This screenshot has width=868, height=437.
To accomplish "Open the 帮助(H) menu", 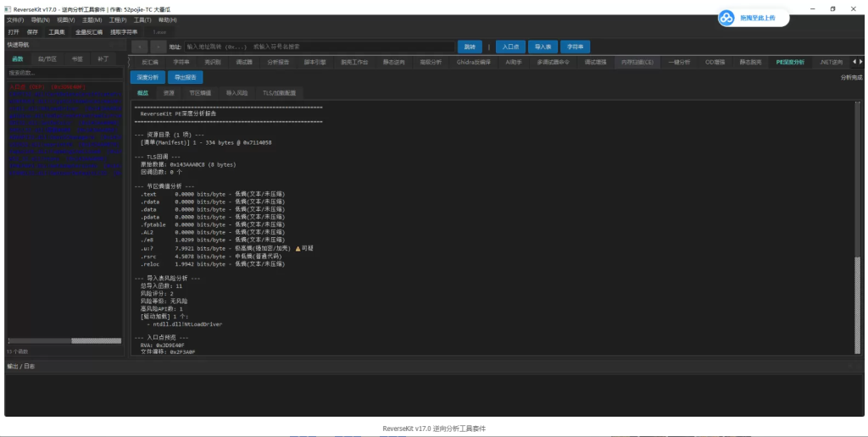I will point(167,20).
